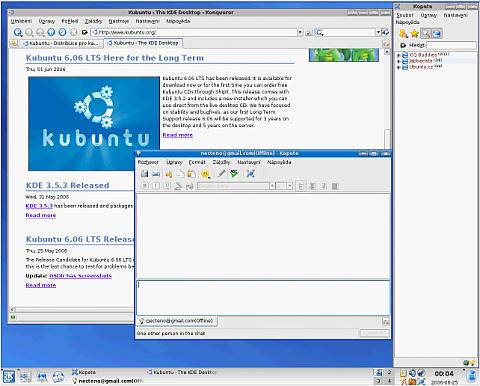Click the panel clock showing 00:04
Image resolution: width=480 pixels, height=386 pixels.
click(x=444, y=374)
